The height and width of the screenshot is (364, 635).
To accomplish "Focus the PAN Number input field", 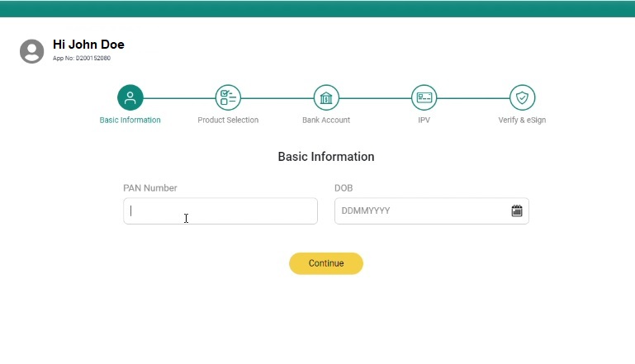I will (x=220, y=211).
